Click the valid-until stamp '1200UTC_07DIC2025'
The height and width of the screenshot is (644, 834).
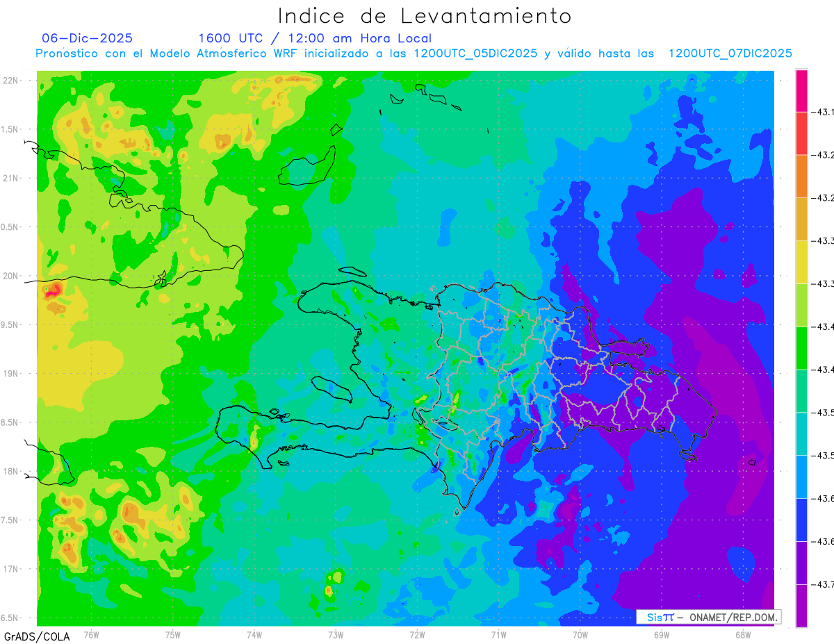pos(730,53)
